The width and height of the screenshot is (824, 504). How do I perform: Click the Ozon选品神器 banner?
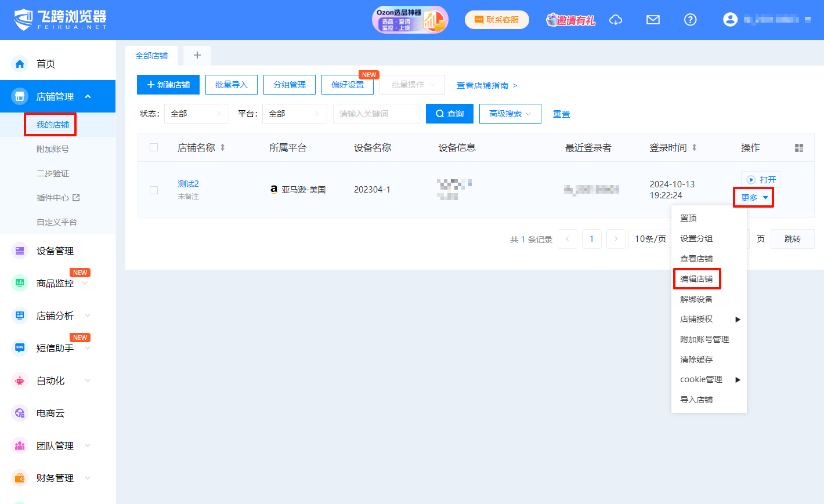(x=410, y=20)
